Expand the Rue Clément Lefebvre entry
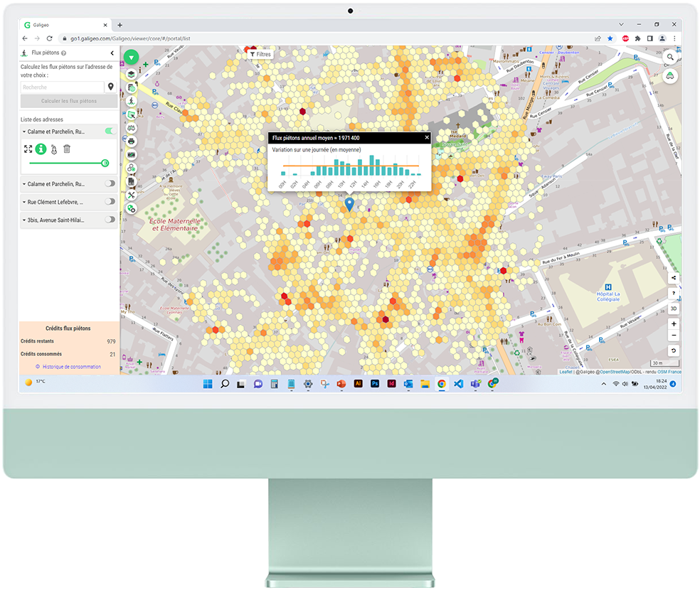The image size is (700, 590). click(24, 202)
